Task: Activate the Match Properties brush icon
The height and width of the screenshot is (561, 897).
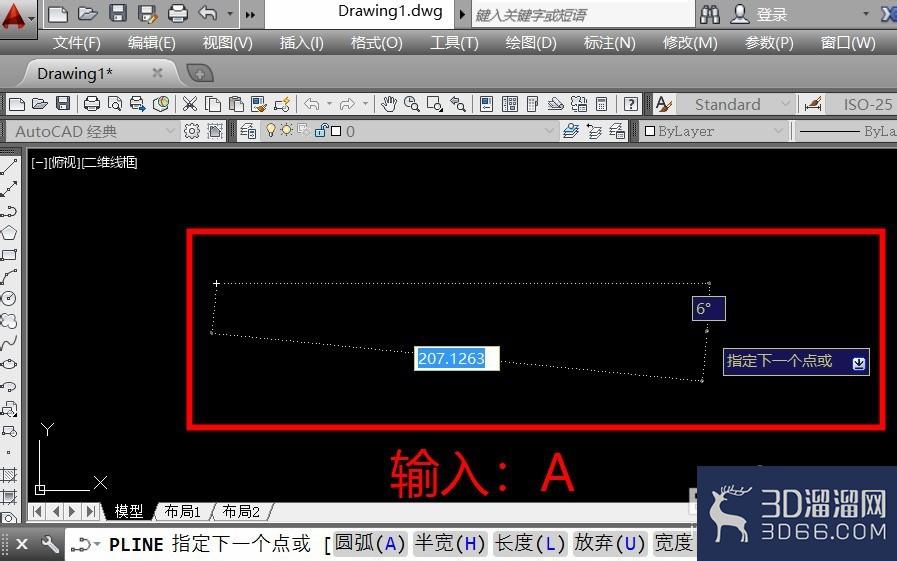Action: tap(259, 104)
